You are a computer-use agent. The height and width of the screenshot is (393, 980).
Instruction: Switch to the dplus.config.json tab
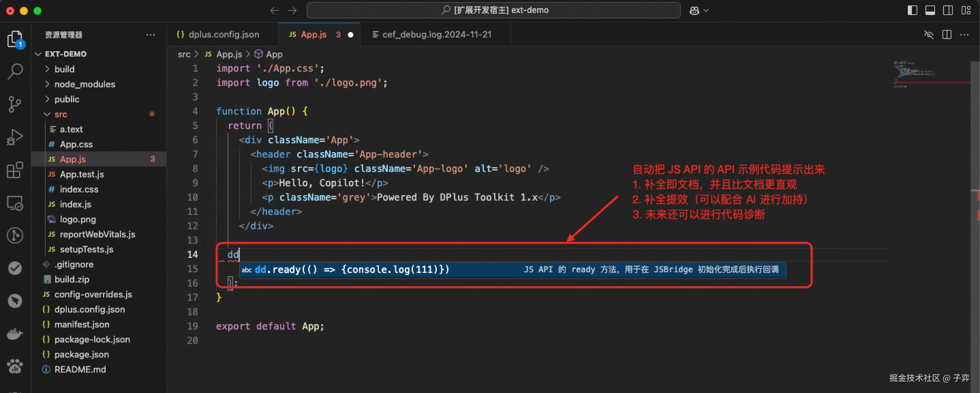point(223,35)
